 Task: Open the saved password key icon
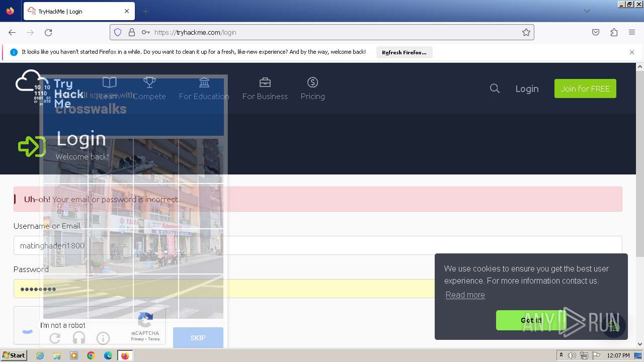pyautogui.click(x=146, y=32)
